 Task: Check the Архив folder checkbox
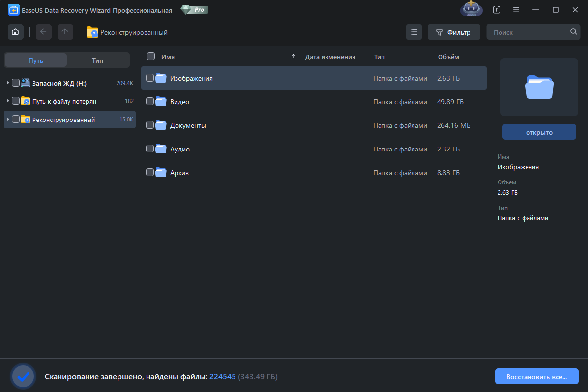pos(149,172)
